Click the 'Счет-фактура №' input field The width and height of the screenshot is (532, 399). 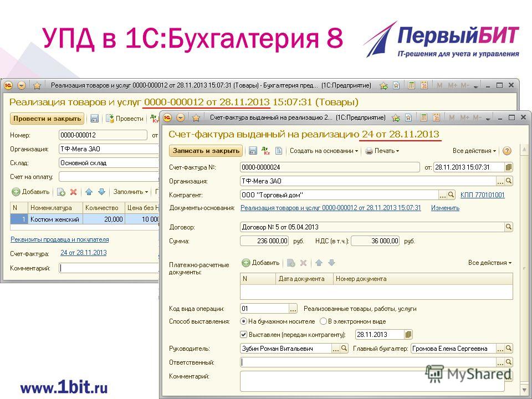330,167
